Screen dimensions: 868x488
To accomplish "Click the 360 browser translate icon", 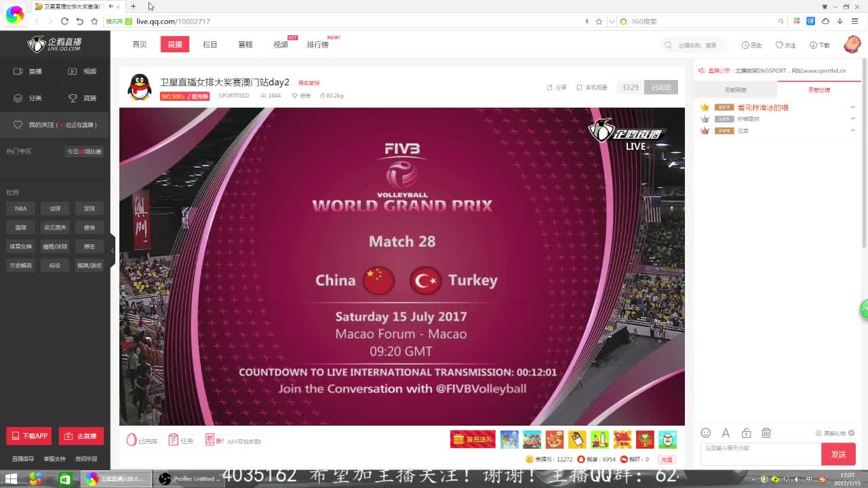I will pyautogui.click(x=810, y=21).
